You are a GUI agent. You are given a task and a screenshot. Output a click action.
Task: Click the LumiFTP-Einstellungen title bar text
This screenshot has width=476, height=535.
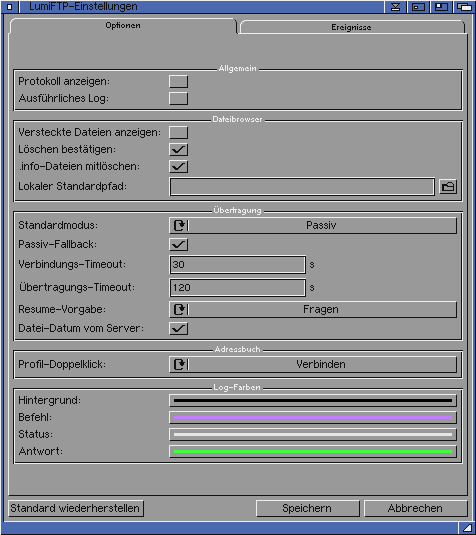[x=83, y=6]
